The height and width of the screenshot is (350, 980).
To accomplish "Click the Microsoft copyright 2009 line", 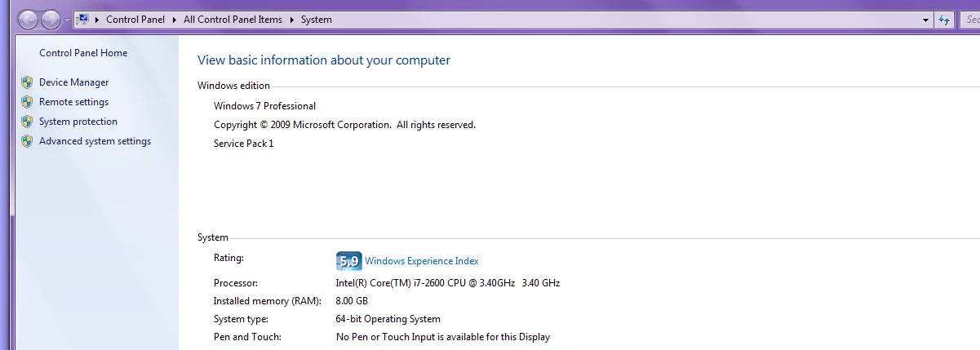I will 344,125.
